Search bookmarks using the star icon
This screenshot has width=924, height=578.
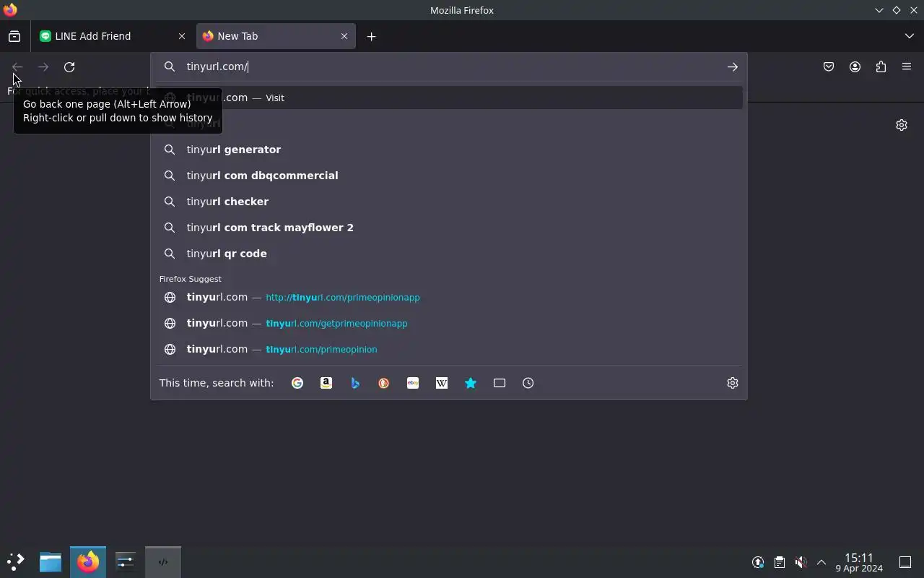click(x=471, y=383)
